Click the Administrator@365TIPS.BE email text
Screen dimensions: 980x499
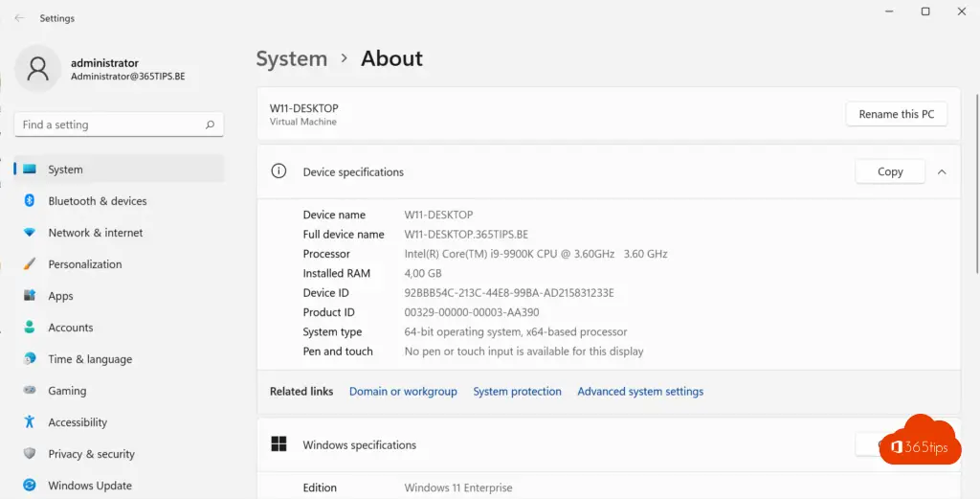tap(127, 77)
